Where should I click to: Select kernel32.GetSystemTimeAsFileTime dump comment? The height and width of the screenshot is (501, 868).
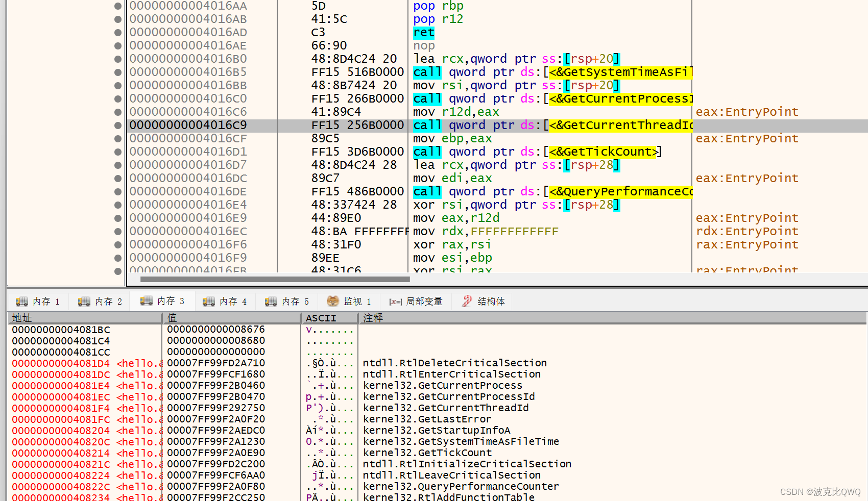(461, 442)
